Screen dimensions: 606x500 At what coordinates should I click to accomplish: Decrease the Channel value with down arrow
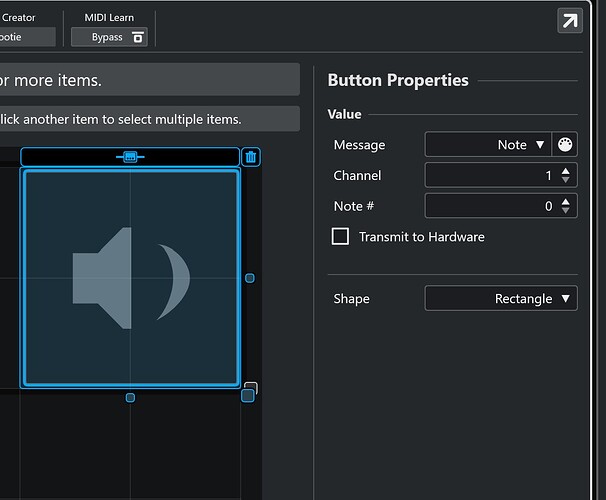coord(565,180)
